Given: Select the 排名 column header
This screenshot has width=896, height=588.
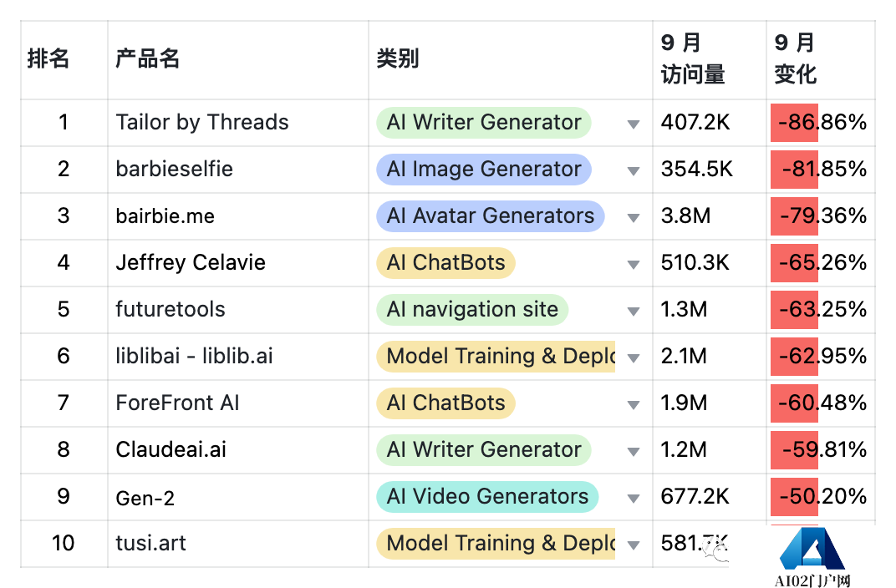Looking at the screenshot, I should (48, 58).
